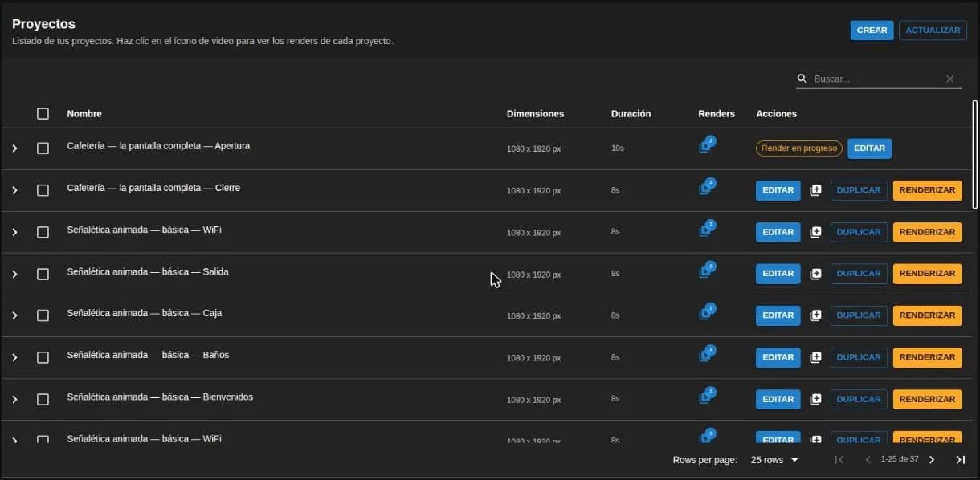Click RENDERIZAR for the Caja project
The height and width of the screenshot is (480, 980).
[927, 315]
